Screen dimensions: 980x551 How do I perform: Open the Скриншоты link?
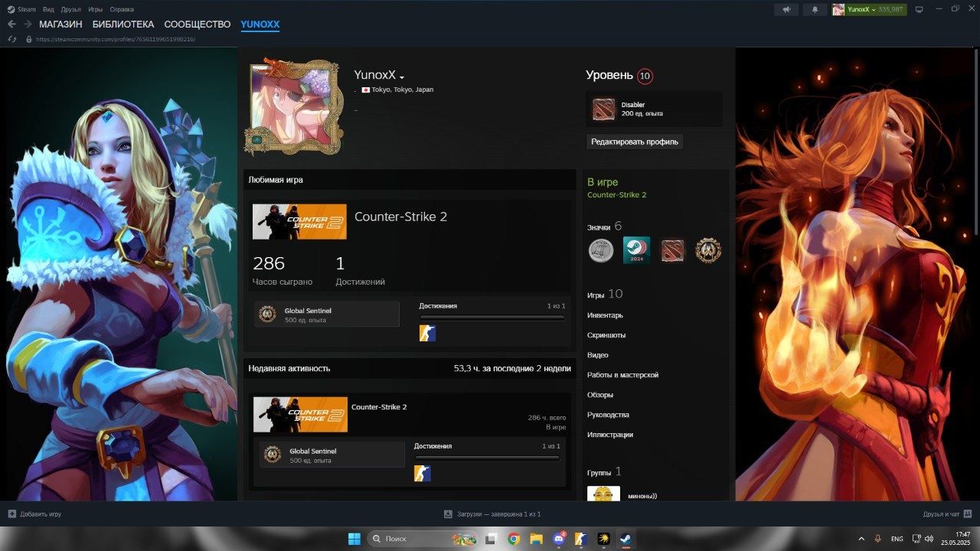click(x=606, y=335)
